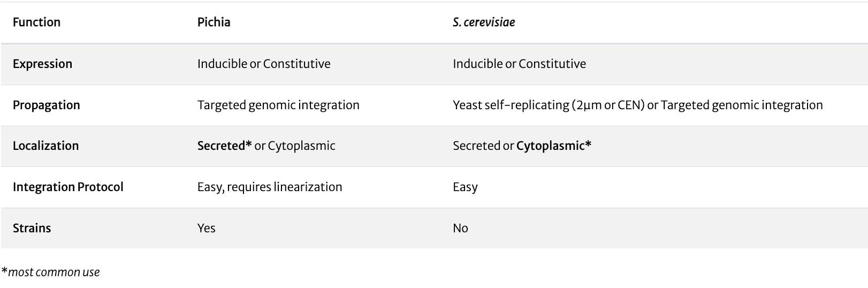This screenshot has height=288, width=868.
Task: Select the Strains row label
Action: pos(32,228)
